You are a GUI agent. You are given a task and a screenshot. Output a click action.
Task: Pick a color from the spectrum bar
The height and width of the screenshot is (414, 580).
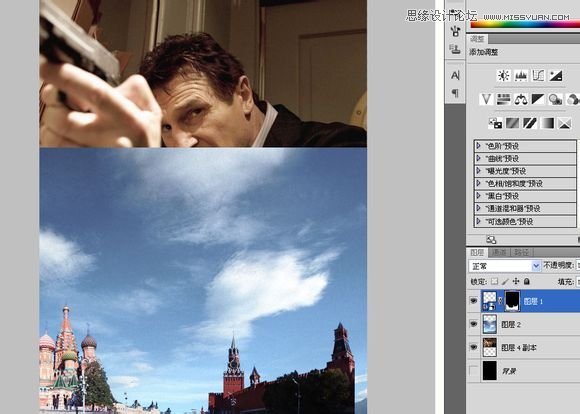525,24
